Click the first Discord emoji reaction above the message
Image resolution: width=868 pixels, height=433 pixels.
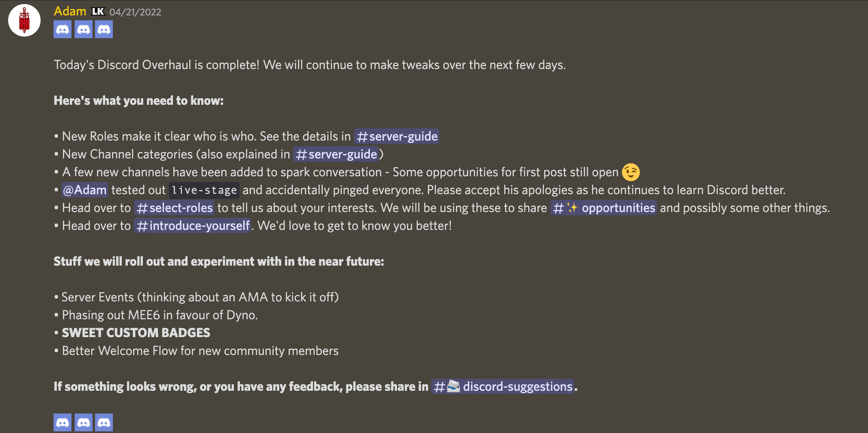[62, 29]
